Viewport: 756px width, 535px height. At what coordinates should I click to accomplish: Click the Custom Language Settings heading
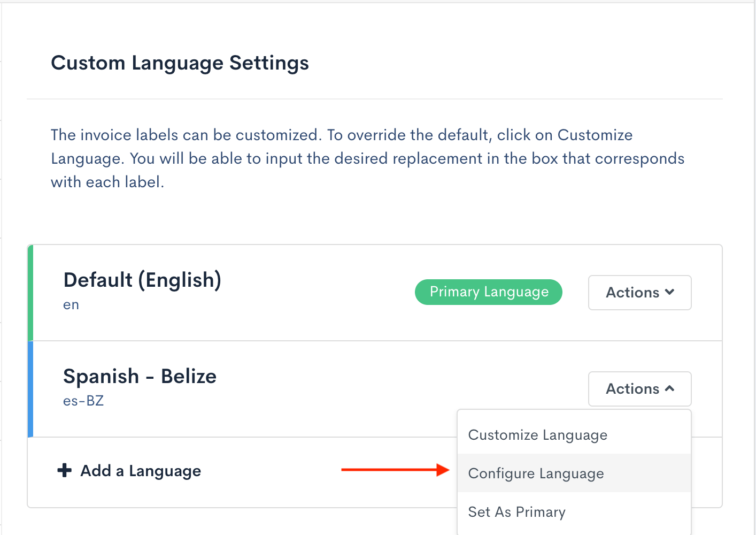click(x=180, y=63)
